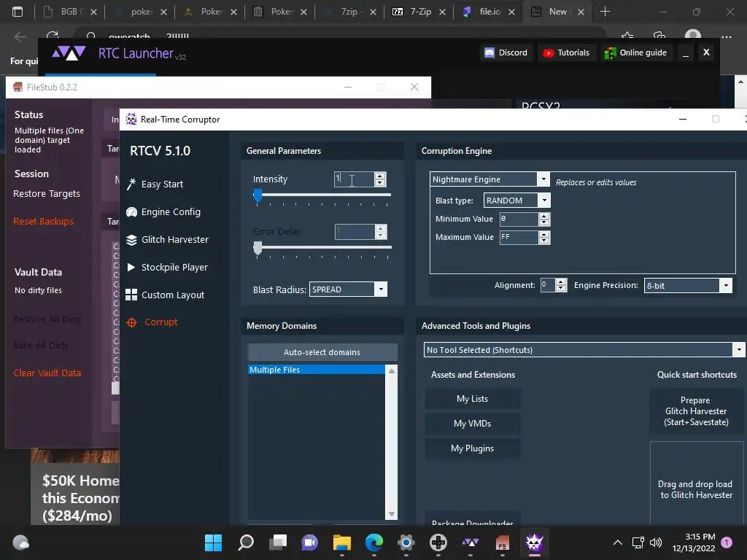Click the Intensity slider handle
The height and width of the screenshot is (560, 747).
(x=258, y=195)
